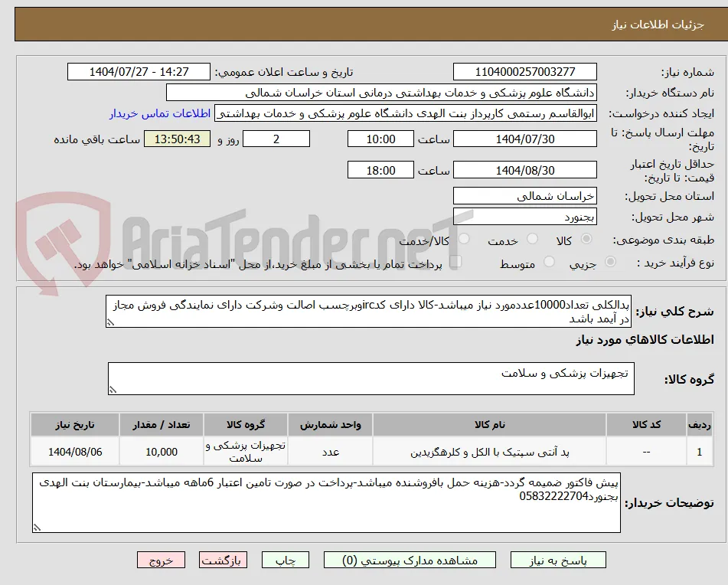Click the response deadline time 10:00 field
Viewport: 728px width, 585px height.
click(x=380, y=139)
